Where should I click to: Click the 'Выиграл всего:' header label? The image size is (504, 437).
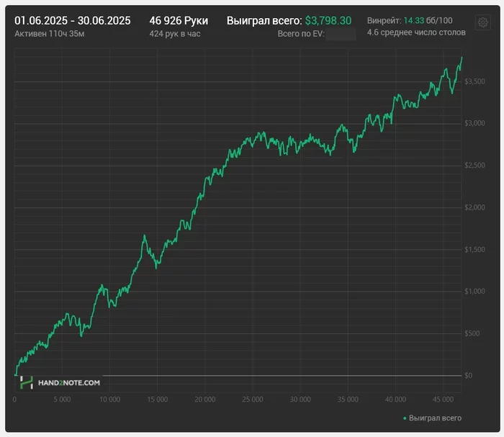click(264, 21)
